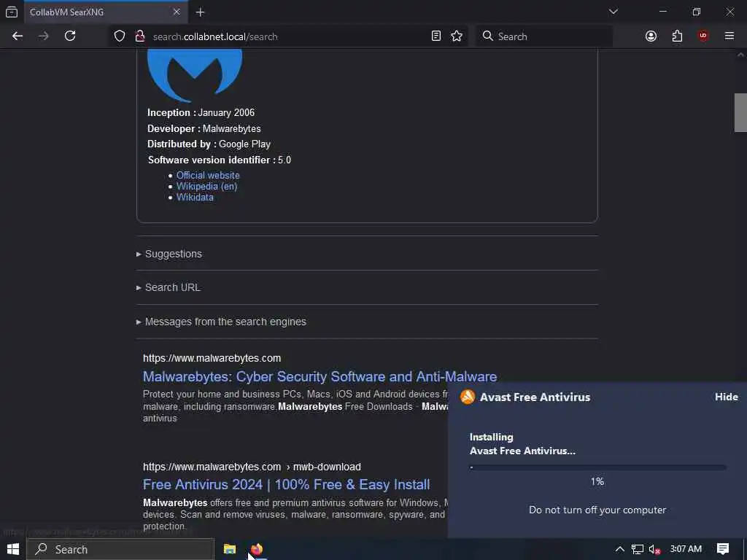Open tracking protection shield icon
Screen dimensions: 747x560
[x=120, y=36]
